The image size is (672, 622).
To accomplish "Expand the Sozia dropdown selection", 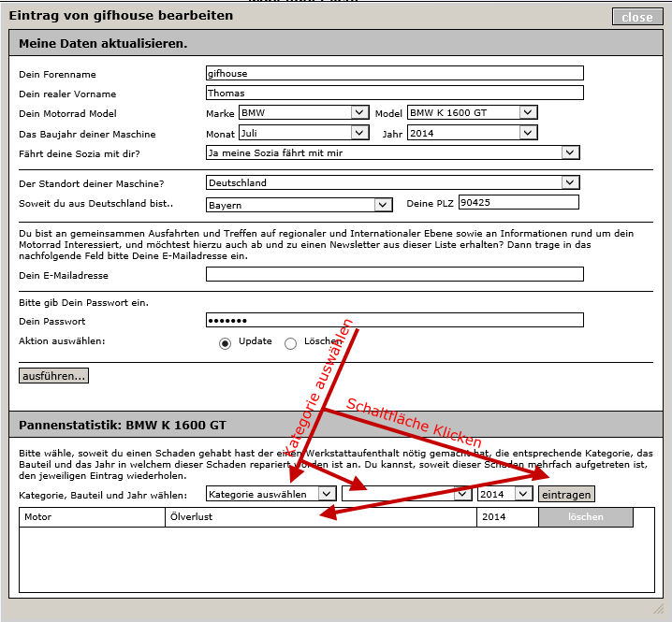I will 393,152.
